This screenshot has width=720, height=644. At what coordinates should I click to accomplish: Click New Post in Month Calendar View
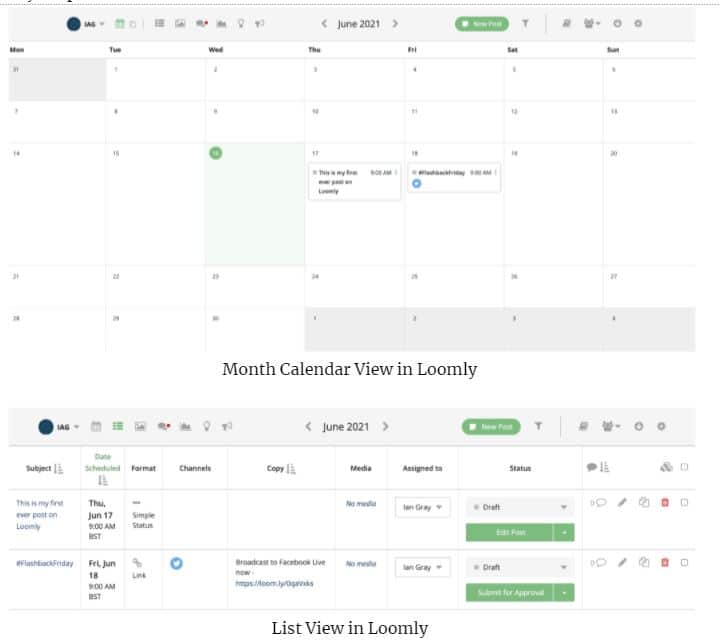482,24
